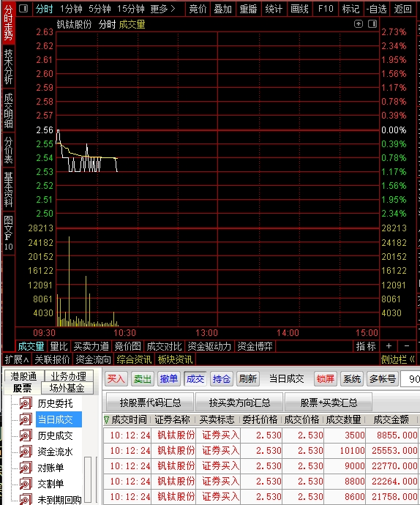420x505 pixels.
Task: Click the 当日成交 tree icon
Action: tap(26, 419)
